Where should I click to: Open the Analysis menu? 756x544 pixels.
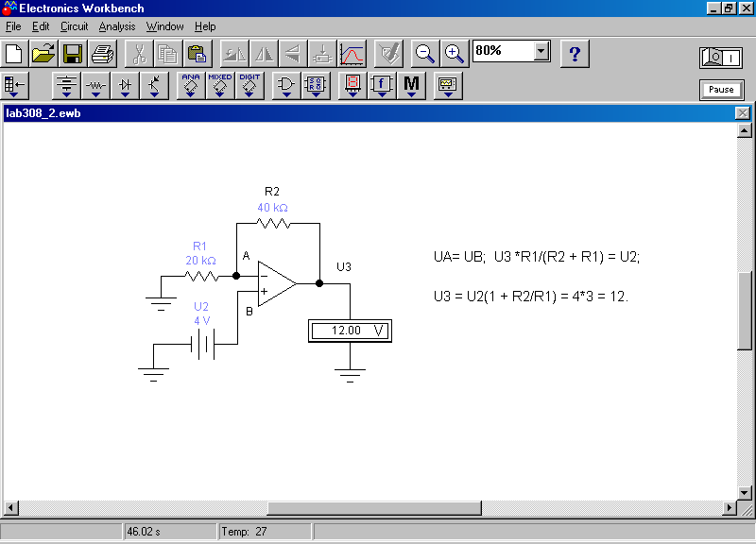point(116,26)
